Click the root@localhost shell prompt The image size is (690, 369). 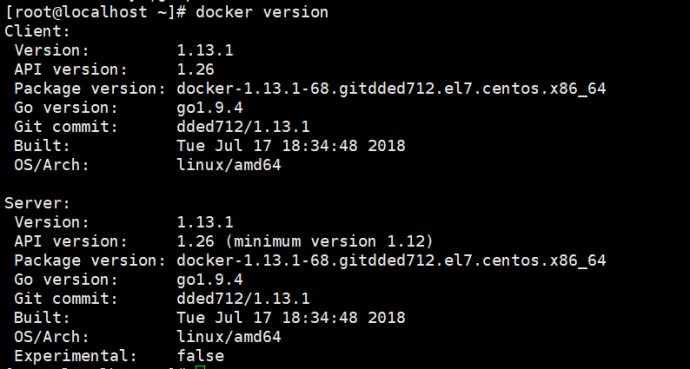tap(96, 12)
